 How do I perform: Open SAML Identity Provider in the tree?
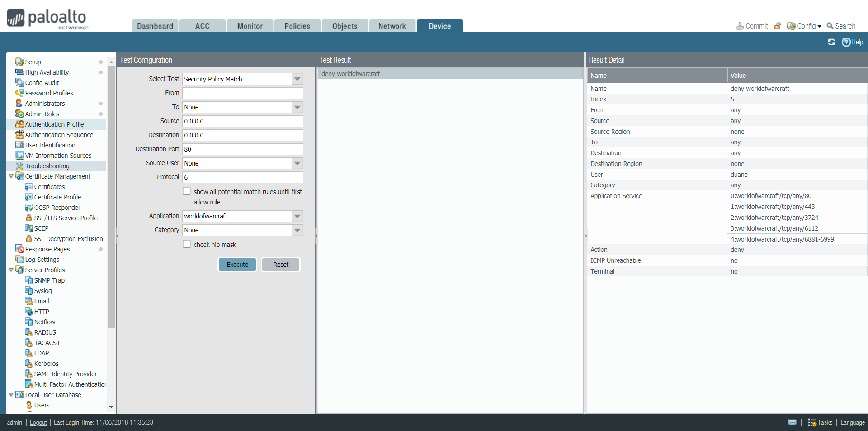66,374
